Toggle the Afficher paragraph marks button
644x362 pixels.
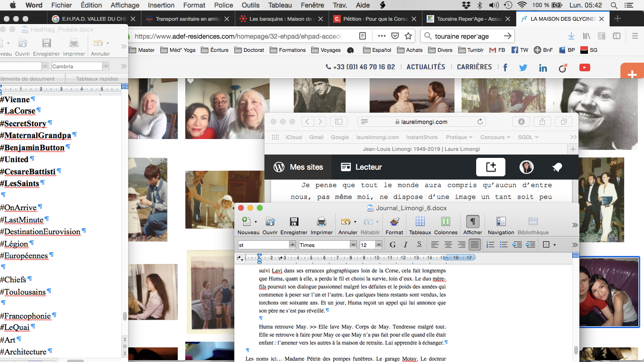[472, 222]
